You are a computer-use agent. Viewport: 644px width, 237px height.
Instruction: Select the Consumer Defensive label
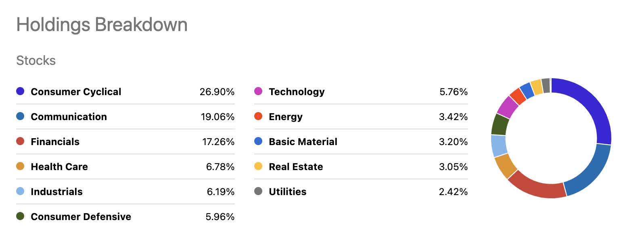pos(81,217)
